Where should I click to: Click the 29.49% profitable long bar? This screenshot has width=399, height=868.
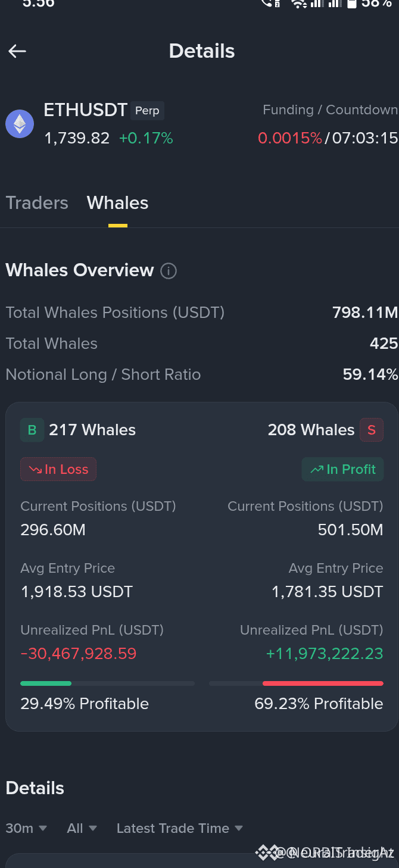point(107,683)
